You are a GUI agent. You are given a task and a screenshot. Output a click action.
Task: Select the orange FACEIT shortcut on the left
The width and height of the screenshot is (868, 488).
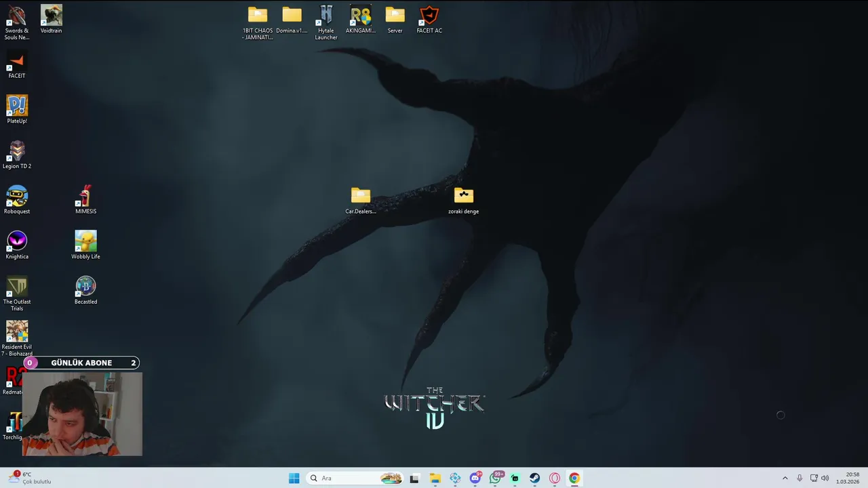(x=17, y=64)
